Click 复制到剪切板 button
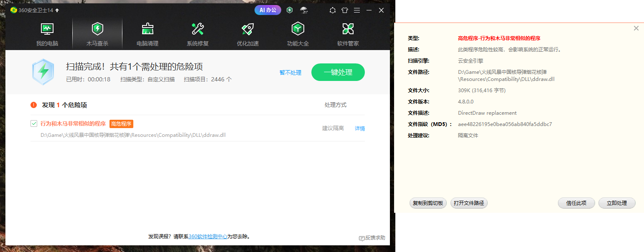This screenshot has height=252, width=644. coord(428,203)
